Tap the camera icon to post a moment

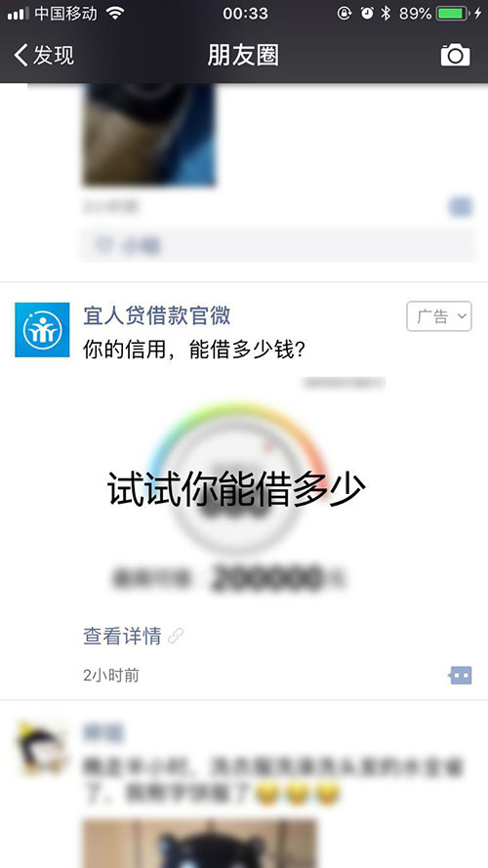pos(456,55)
